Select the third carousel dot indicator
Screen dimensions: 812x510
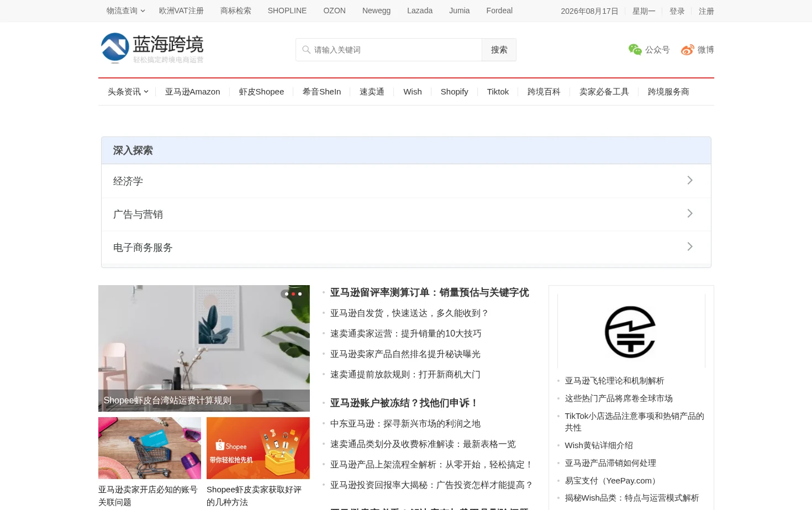(300, 294)
